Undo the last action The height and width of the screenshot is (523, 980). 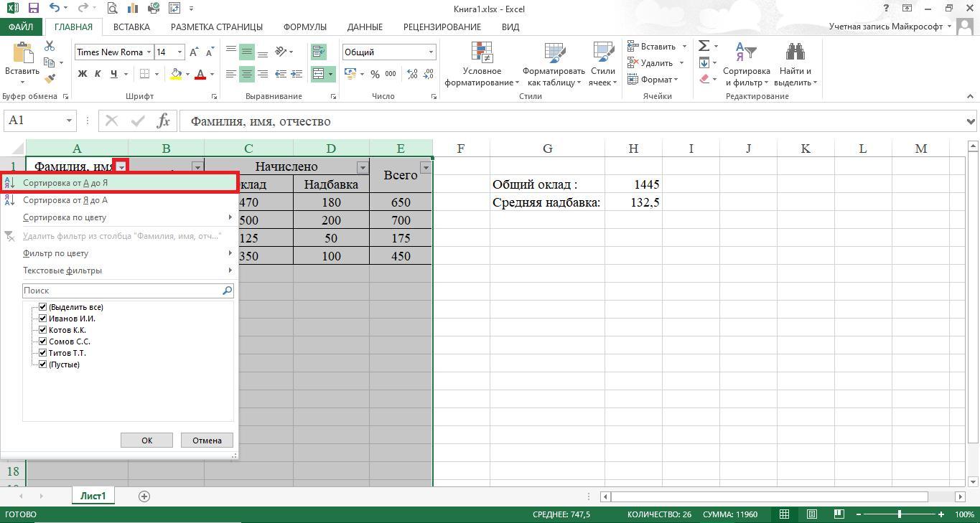(55, 9)
